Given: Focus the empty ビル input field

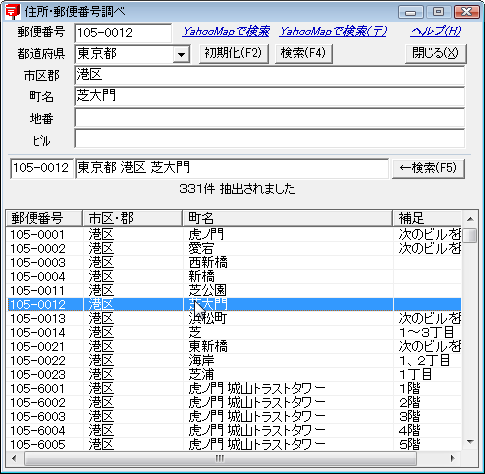Looking at the screenshot, I should click(x=269, y=139).
